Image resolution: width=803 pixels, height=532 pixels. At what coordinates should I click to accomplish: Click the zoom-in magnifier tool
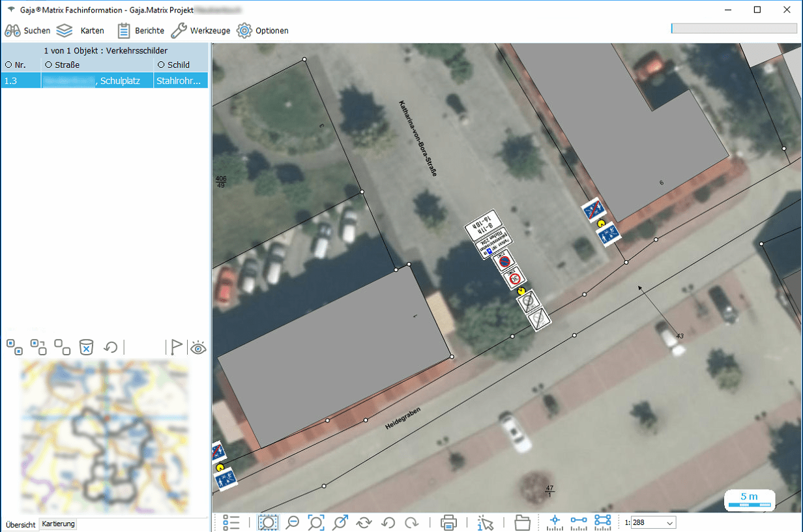tap(268, 522)
